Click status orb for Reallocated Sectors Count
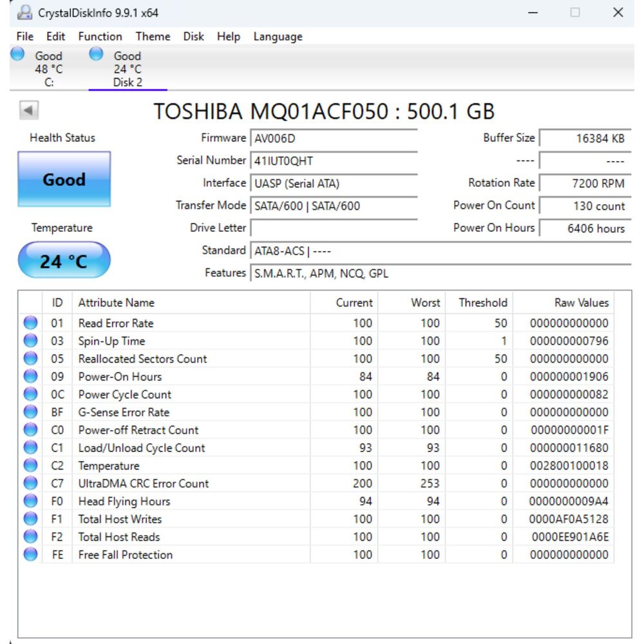644x644 pixels. point(30,359)
